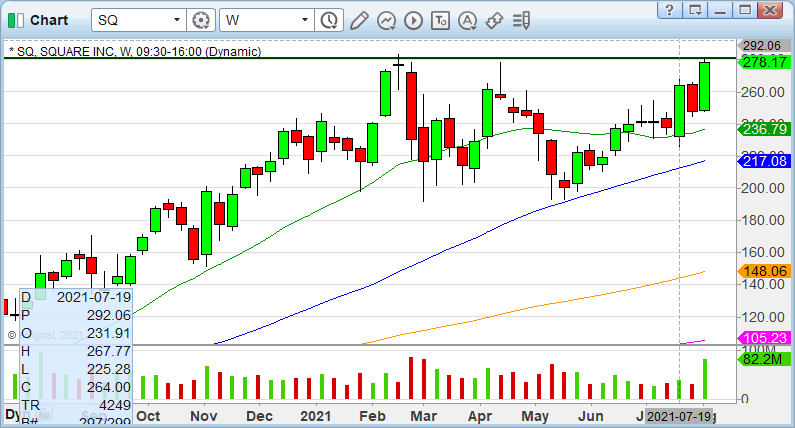Image resolution: width=795 pixels, height=428 pixels.
Task: Click the Feb label on time axis
Action: coord(373,416)
